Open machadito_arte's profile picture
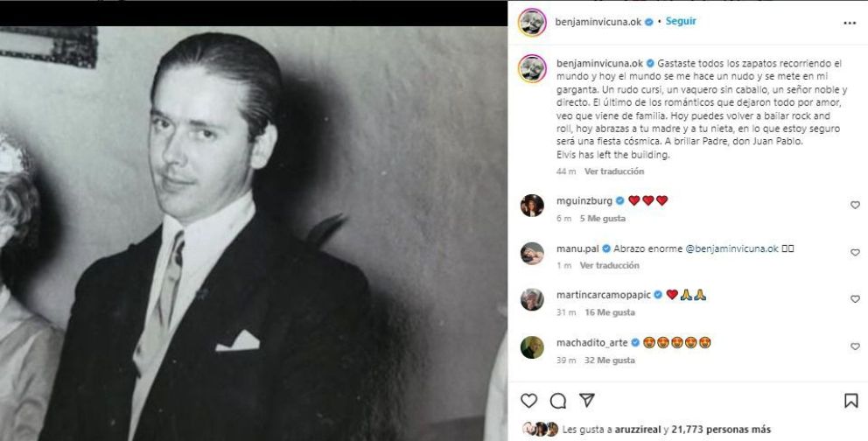The width and height of the screenshot is (868, 441). click(532, 346)
